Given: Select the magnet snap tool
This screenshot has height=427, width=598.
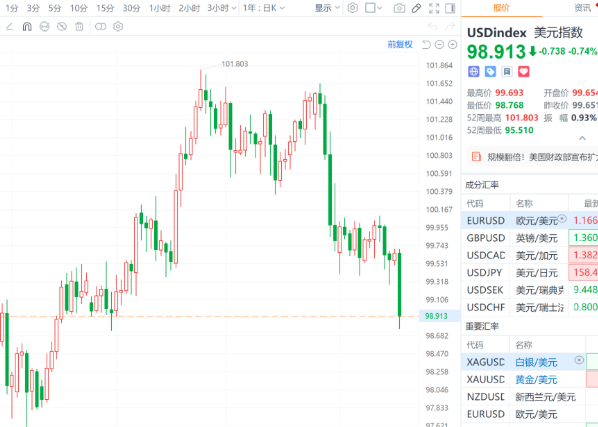Looking at the screenshot, I should (x=27, y=27).
